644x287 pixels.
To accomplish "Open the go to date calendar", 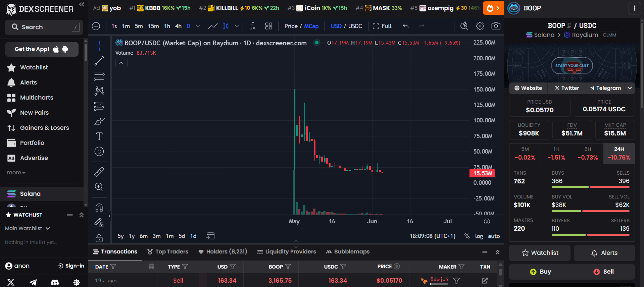I will click(x=210, y=236).
